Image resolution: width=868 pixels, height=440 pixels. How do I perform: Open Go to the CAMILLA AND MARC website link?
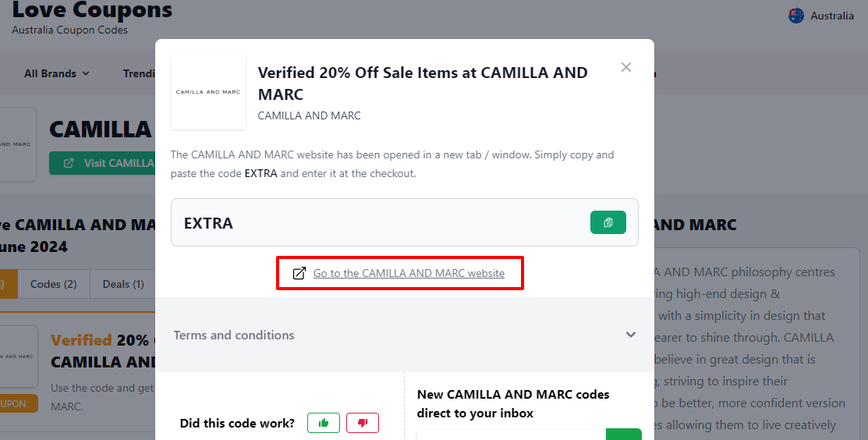pyautogui.click(x=409, y=273)
